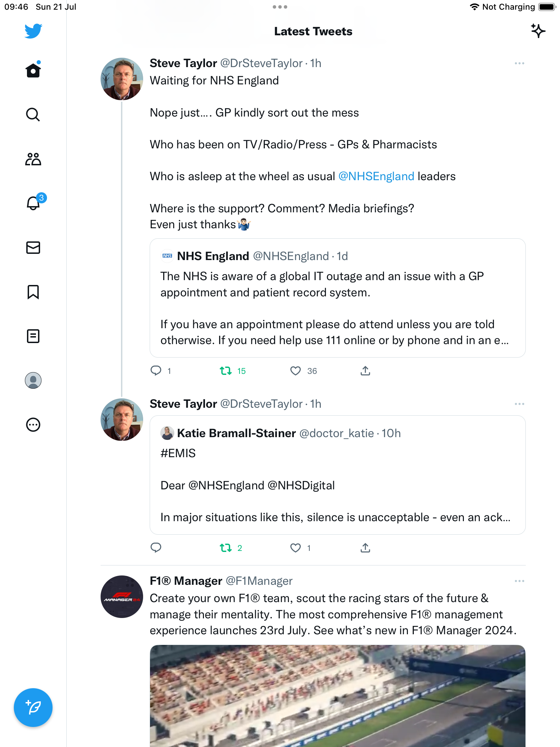This screenshot has width=560, height=747.
Task: Open the Profile icon in sidebar
Action: [x=33, y=380]
